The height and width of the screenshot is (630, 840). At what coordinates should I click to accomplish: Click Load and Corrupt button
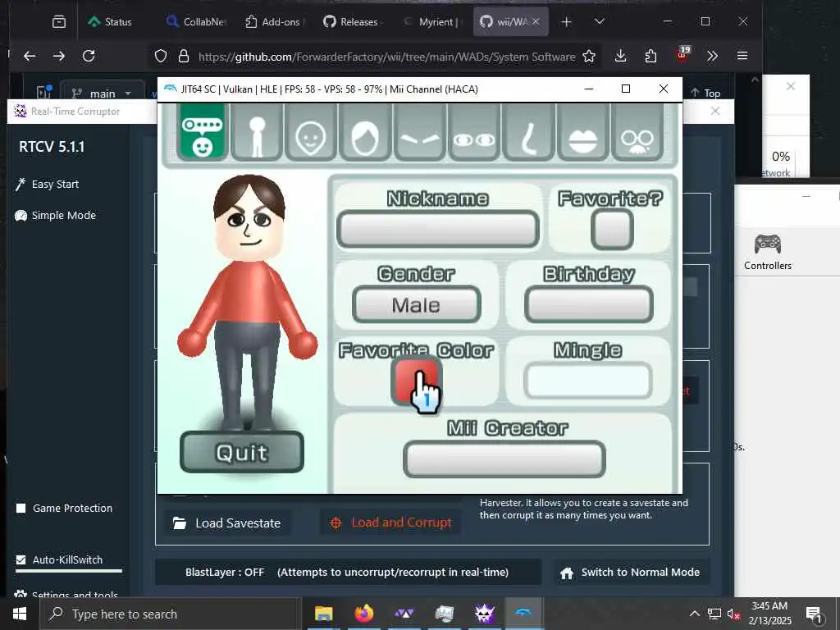(391, 523)
